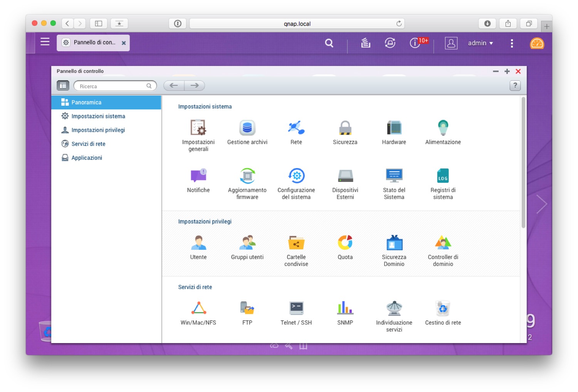Viewport: 578px width, 392px height.
Task: Open the QTS search magnifier
Action: point(329,43)
